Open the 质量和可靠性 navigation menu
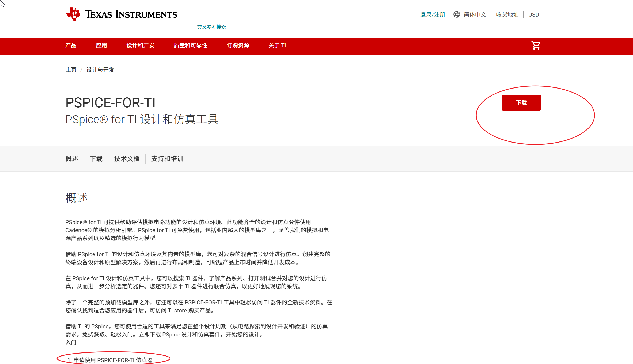Image resolution: width=633 pixels, height=364 pixels. point(191,45)
